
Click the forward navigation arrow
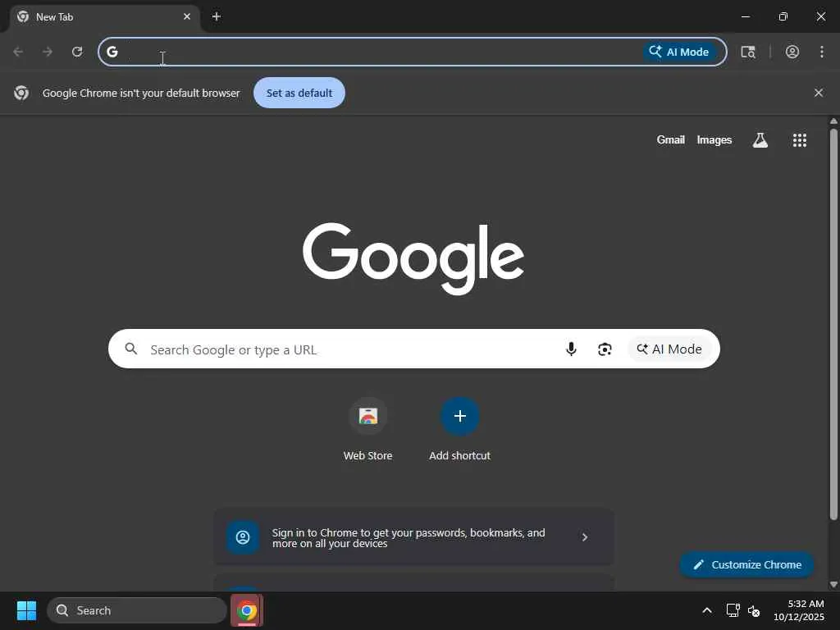coord(48,52)
